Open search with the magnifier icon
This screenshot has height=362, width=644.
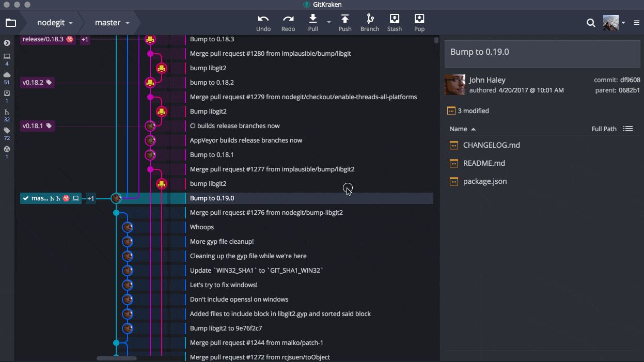[x=591, y=23]
